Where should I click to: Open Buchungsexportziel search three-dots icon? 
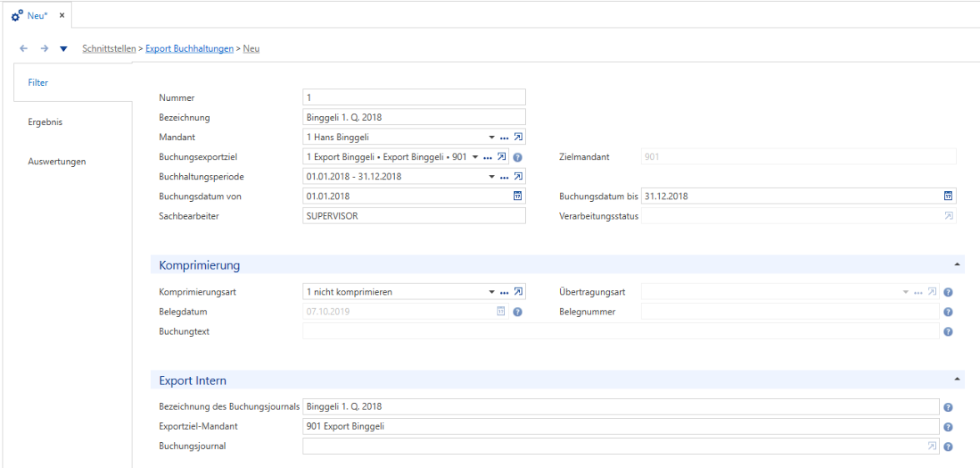(x=488, y=157)
